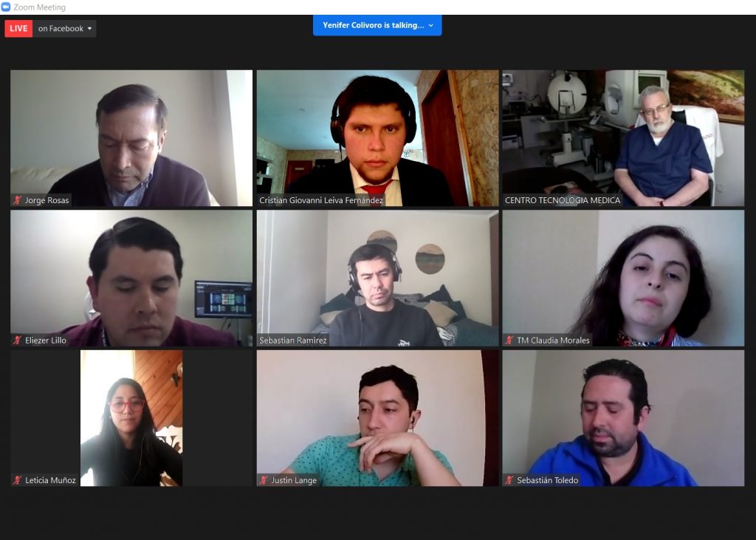Viewport: 756px width, 540px height.
Task: Click muted microphone icon beside Leticia Muñoz
Action: (x=18, y=479)
